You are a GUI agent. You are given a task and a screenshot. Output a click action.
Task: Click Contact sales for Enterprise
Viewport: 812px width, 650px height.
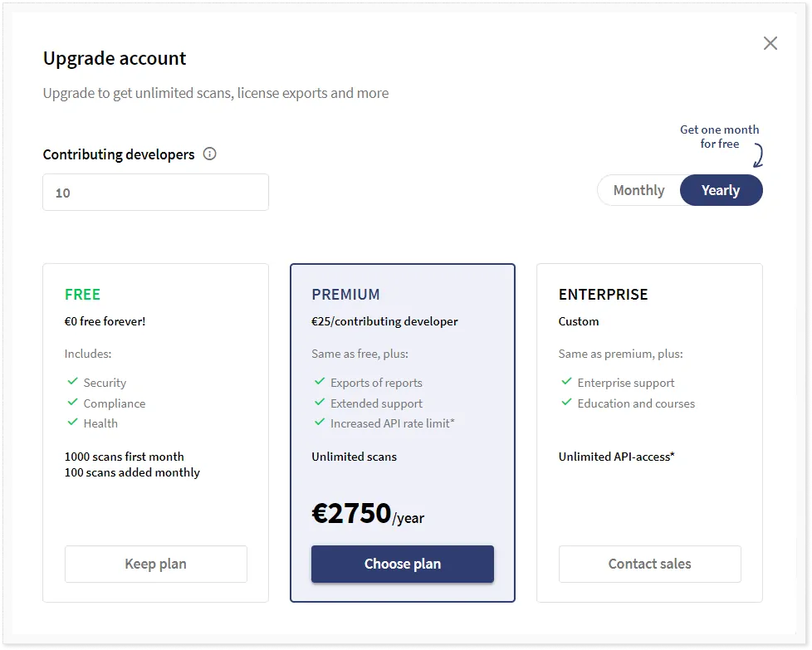[x=649, y=564]
